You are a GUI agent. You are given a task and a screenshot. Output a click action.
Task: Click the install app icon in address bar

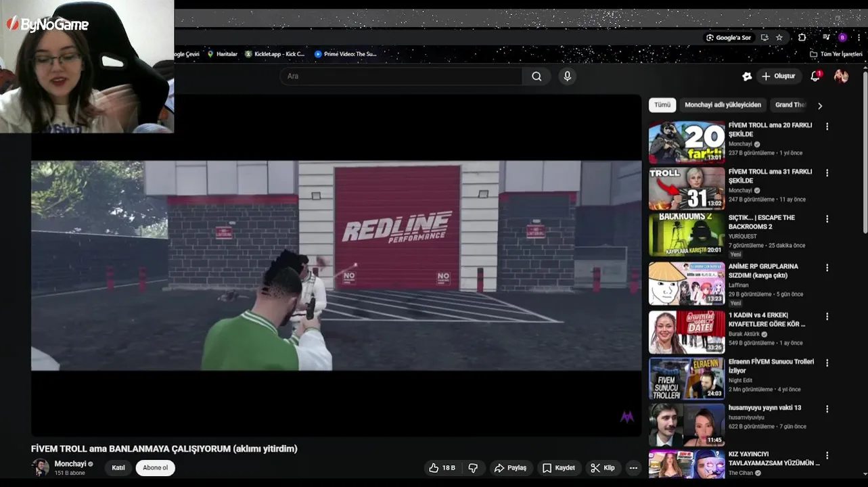764,38
